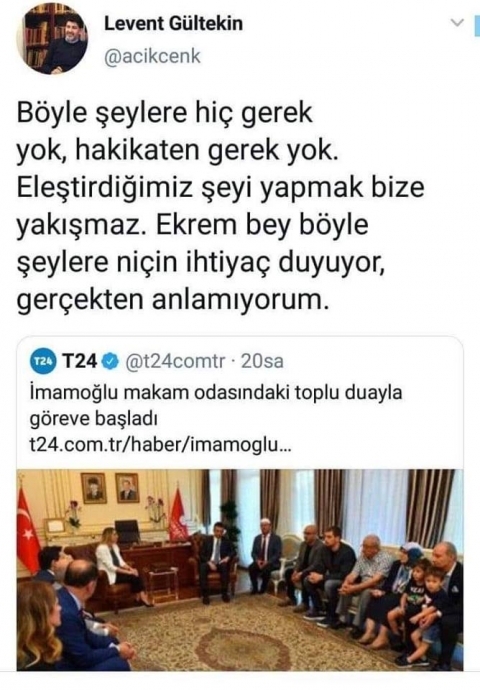The image size is (480, 690).
Task: Click the 'göreve başladı' headline line
Action: click(x=93, y=419)
